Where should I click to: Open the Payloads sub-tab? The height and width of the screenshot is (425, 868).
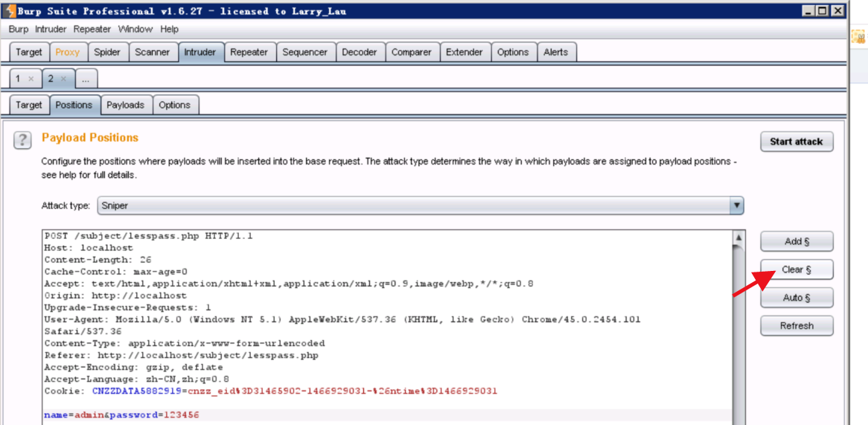[x=126, y=105]
